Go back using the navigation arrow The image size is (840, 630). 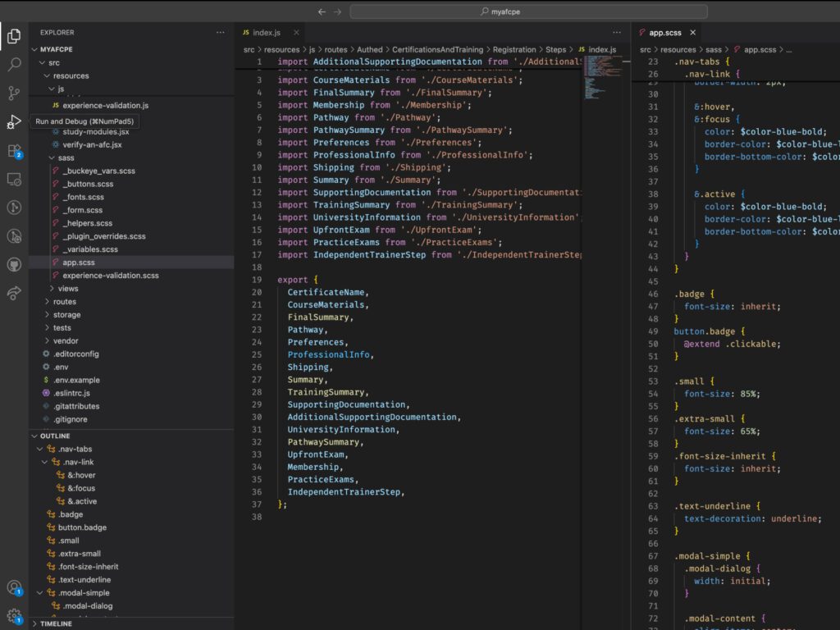pos(322,11)
